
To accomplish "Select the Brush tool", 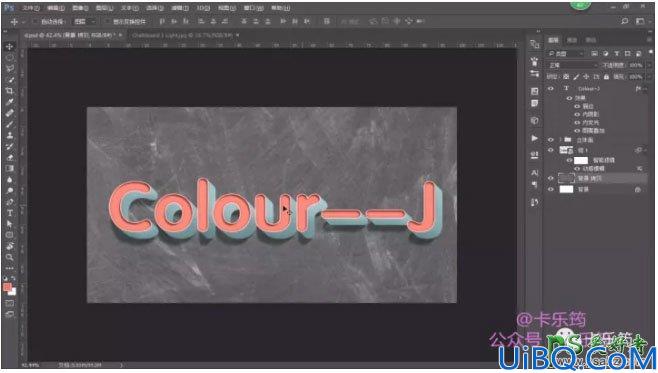I will point(9,124).
